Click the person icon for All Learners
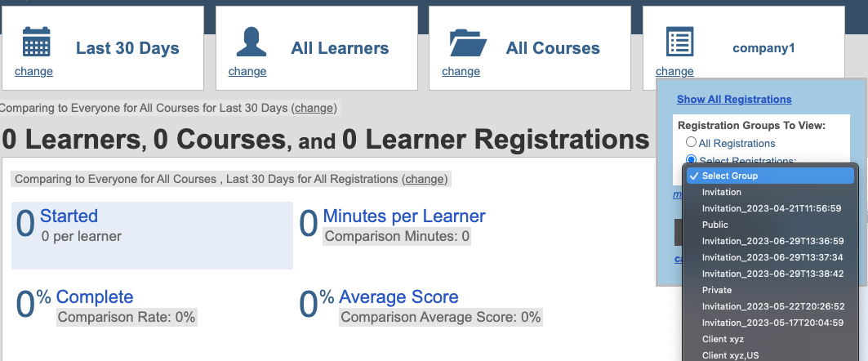This screenshot has width=868, height=361. [251, 41]
